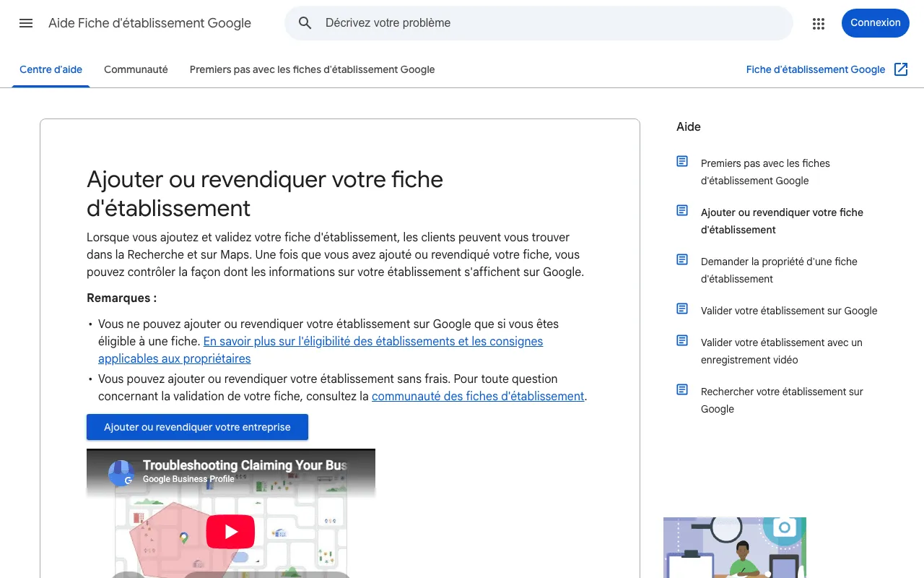Click the search magnifier icon

click(305, 23)
